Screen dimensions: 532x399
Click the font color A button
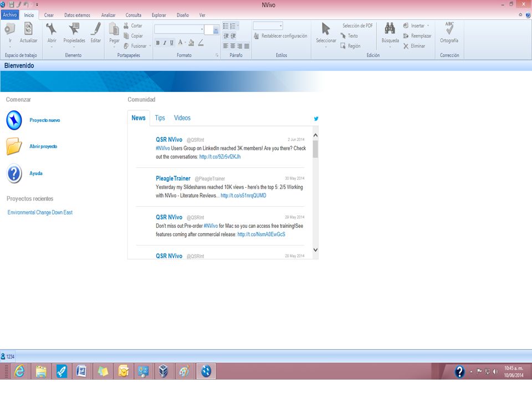(180, 43)
